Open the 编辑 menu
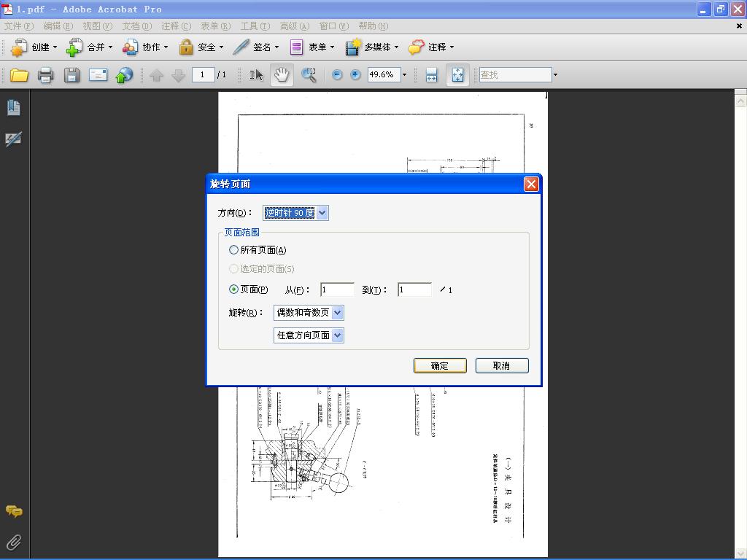The image size is (747, 560). point(58,26)
